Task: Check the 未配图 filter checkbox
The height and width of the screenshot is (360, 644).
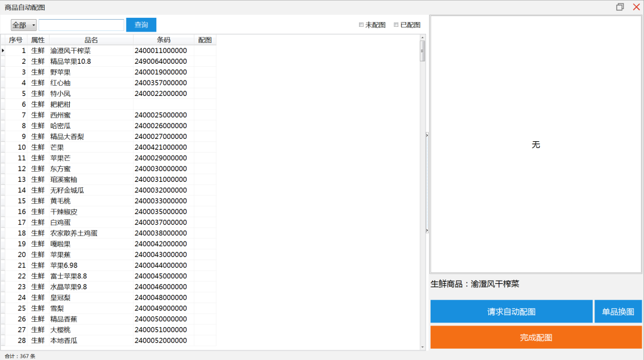Action: 361,25
